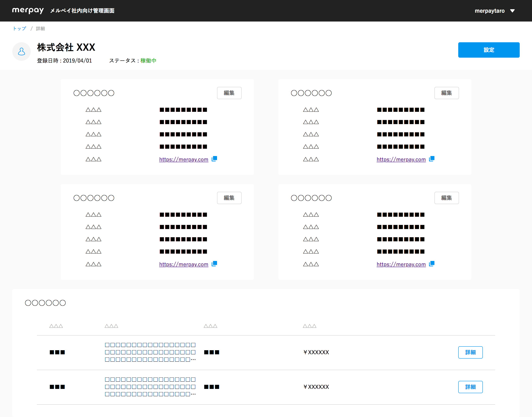Click 編集 in the top-left card
Viewport: 532px width, 417px height.
(229, 93)
